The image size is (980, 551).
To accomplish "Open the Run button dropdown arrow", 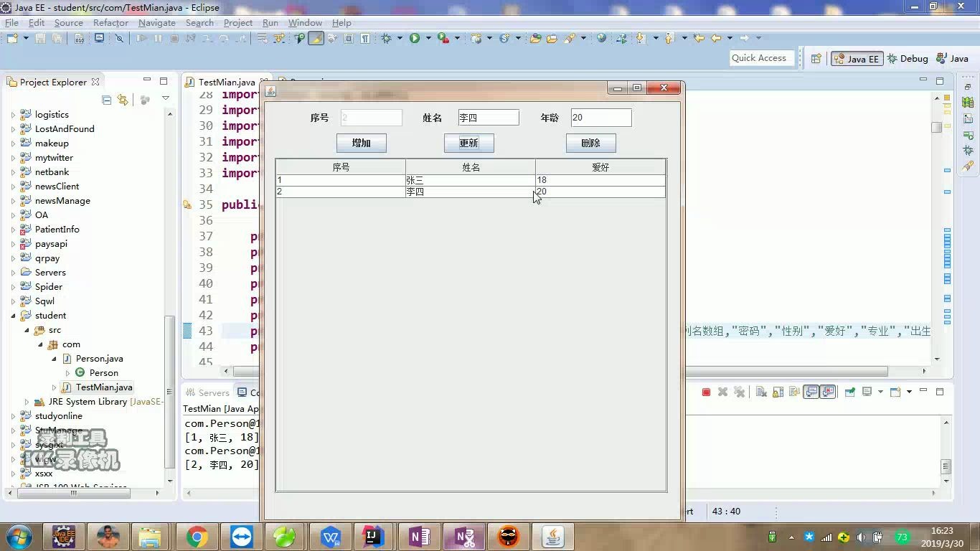I will coord(428,38).
